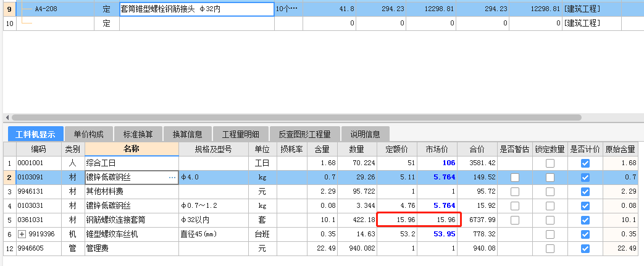This screenshot has width=644, height=266.
Task: Show the 工程量明细 tab
Action: 241,134
